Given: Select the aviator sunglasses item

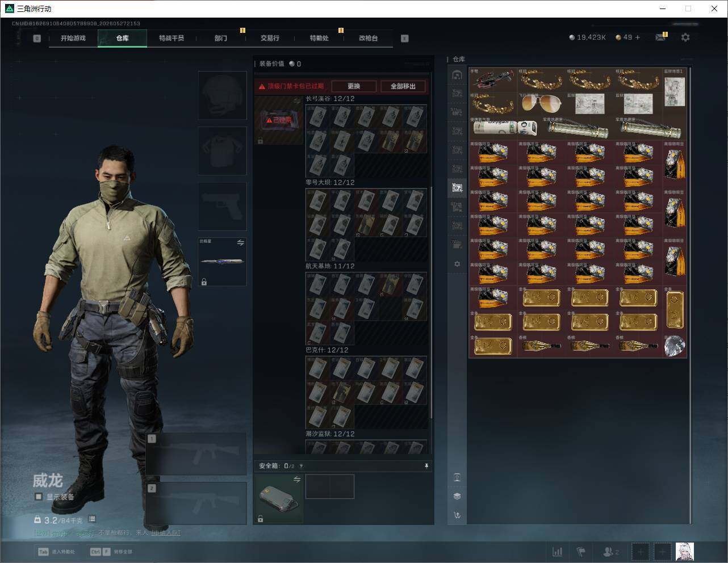Looking at the screenshot, I should 542,104.
